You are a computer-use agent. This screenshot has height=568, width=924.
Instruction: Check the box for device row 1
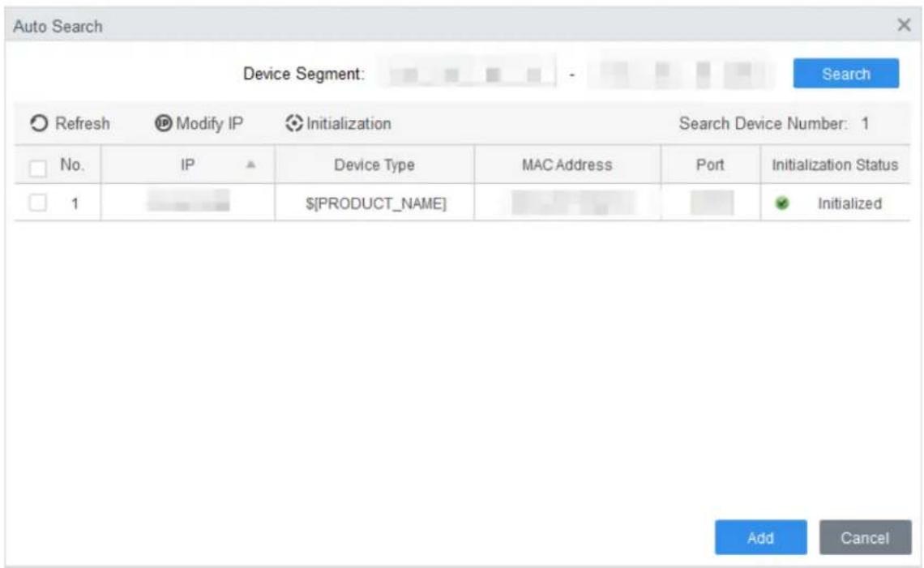pos(38,203)
